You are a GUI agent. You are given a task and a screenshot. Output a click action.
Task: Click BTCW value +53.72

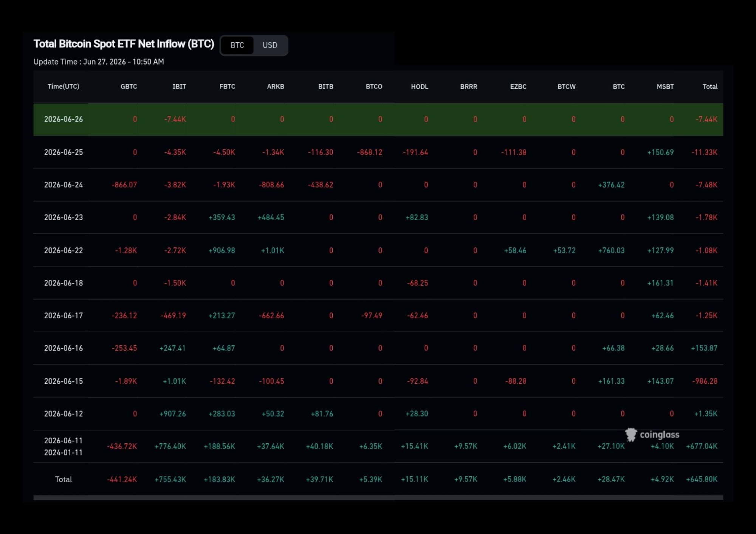(564, 250)
